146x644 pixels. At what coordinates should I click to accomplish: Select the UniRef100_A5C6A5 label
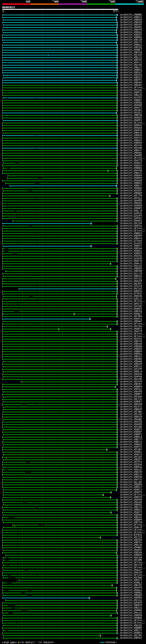(131, 148)
